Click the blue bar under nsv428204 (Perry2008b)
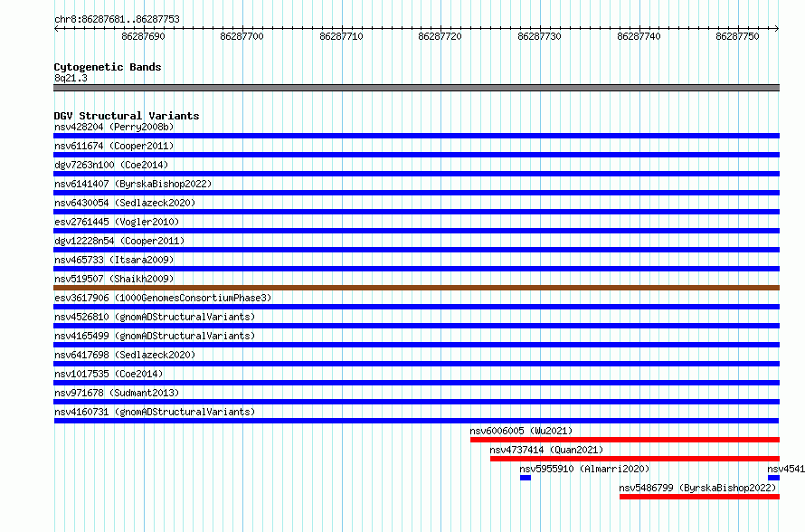 (x=416, y=136)
